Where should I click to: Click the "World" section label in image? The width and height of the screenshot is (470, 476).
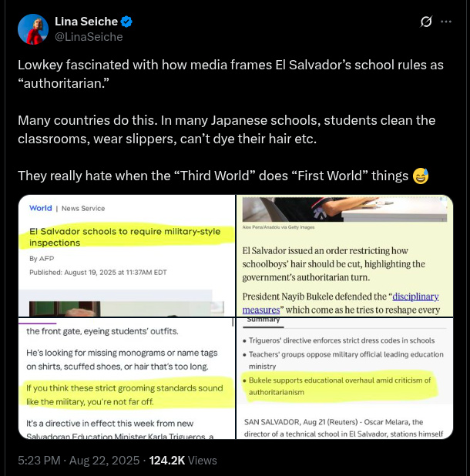pyautogui.click(x=40, y=208)
